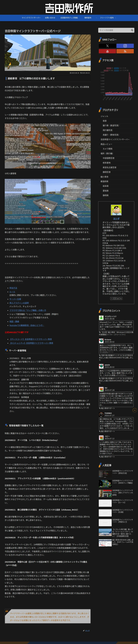Click the small X icon under author profile
This screenshot has width=138, height=644.
112,298
